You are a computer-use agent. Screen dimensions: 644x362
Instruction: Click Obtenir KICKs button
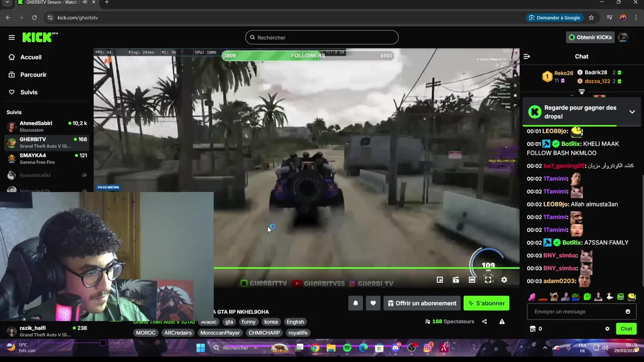click(590, 37)
